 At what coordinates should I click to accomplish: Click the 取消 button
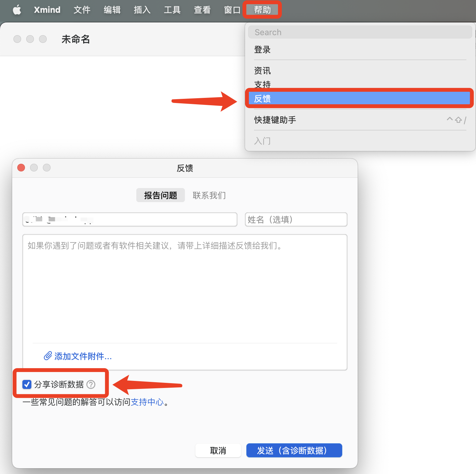(218, 450)
